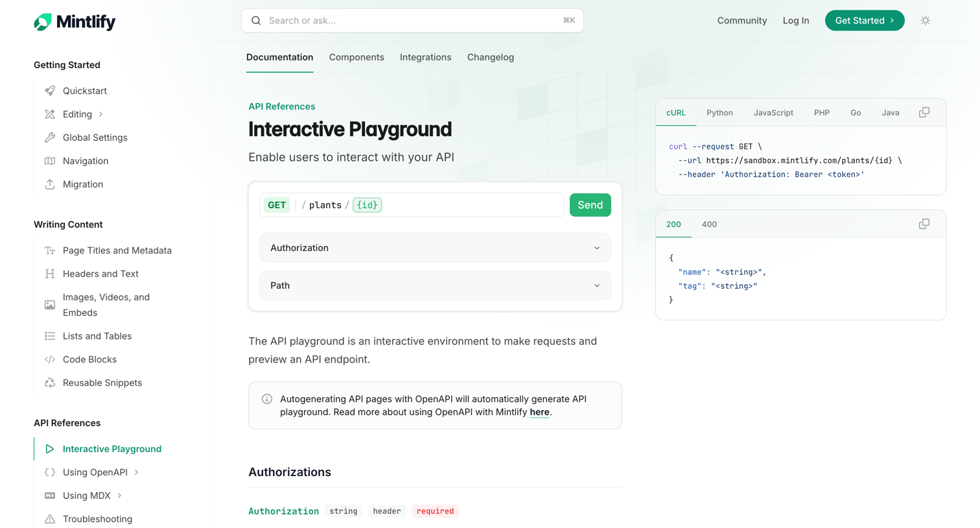Screen dimensions: 980x528
Task: Open the Integrations tab
Action: (x=425, y=57)
